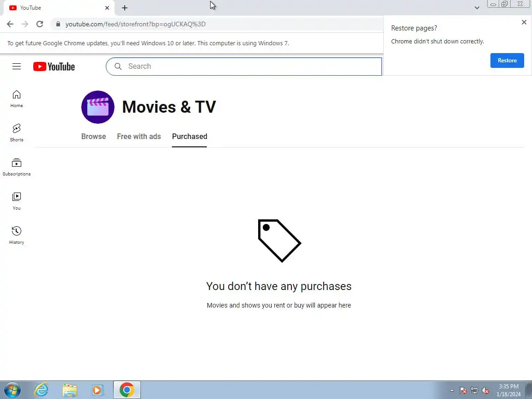Click the site lock icon in address bar
The width and height of the screenshot is (532, 399).
pos(58,24)
